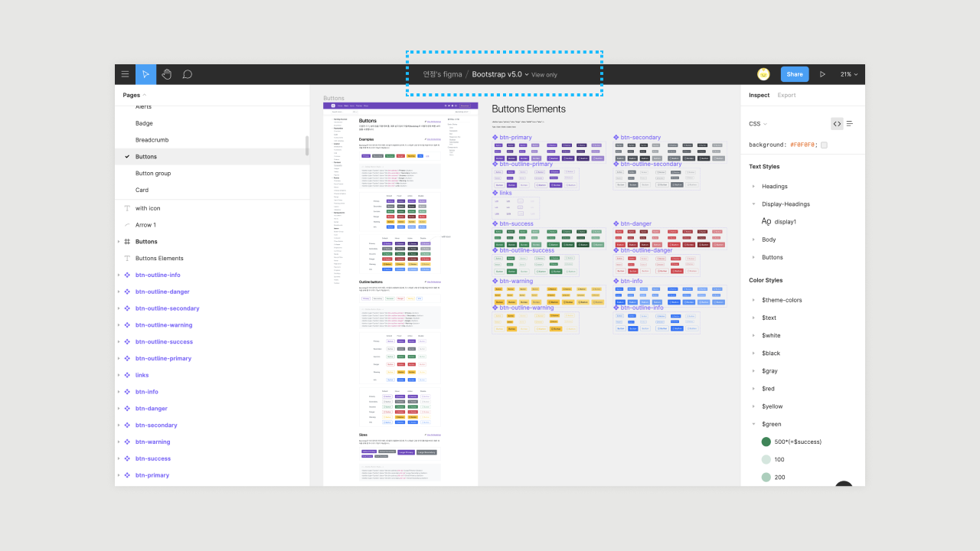Switch Inspect panel to table list view icon
This screenshot has width=980, height=551.
coord(850,123)
